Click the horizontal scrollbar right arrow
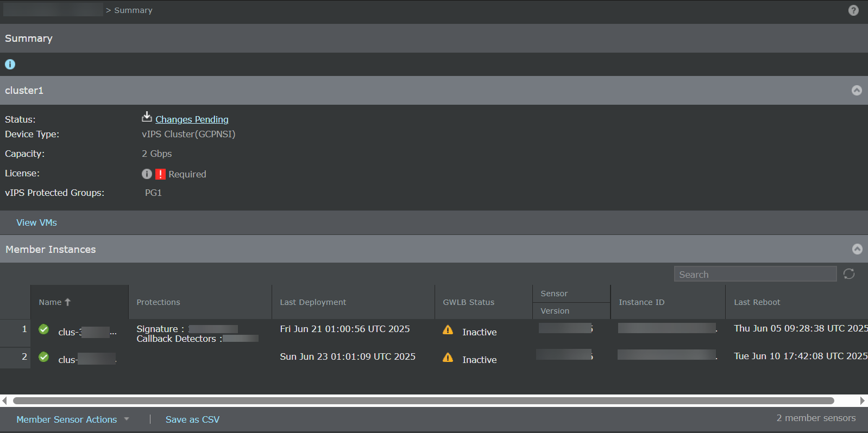The image size is (868, 433). pyautogui.click(x=863, y=401)
